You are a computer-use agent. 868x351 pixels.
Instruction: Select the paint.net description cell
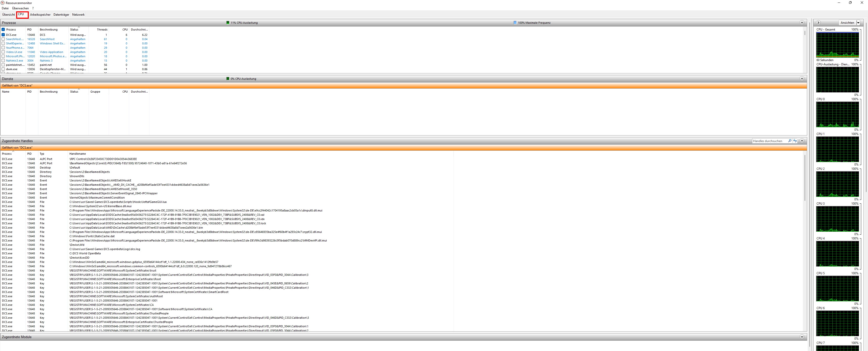[46, 65]
